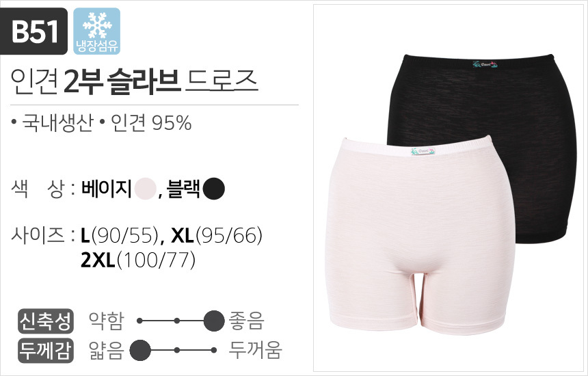This screenshot has height=376, width=588.
Task: Click the large 좋음 elasticity slider dot
Action: tap(214, 321)
